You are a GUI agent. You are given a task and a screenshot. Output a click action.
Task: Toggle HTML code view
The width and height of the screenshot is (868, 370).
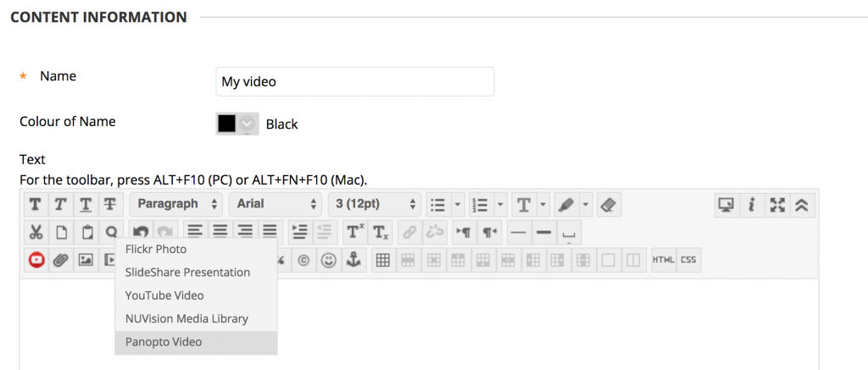(663, 261)
